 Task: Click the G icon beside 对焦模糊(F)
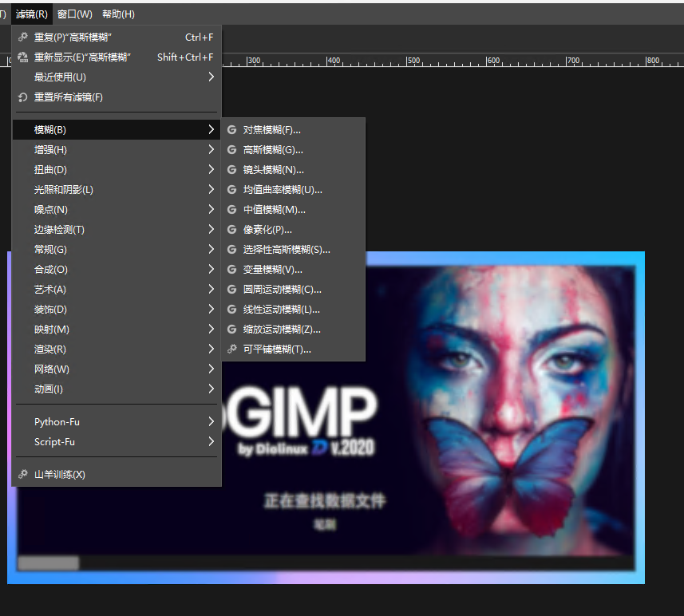[x=231, y=129]
